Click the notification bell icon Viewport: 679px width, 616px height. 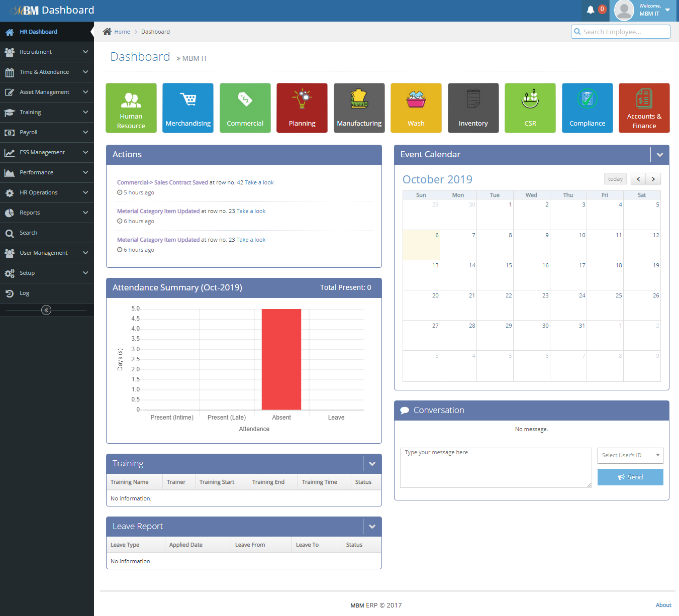coord(591,10)
